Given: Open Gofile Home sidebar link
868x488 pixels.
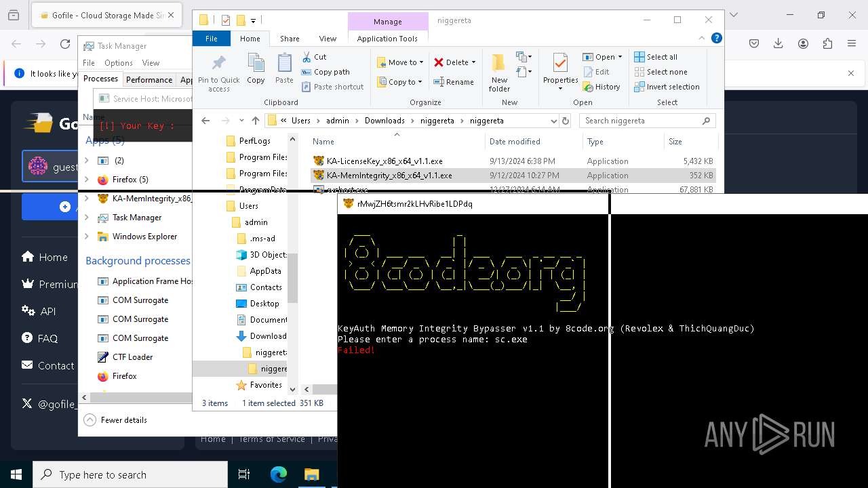Looking at the screenshot, I should (45, 257).
